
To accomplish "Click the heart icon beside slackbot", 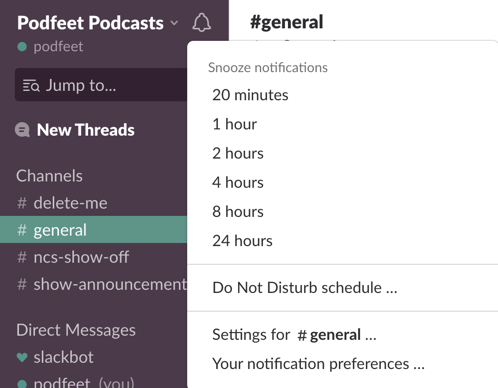I will coord(22,357).
